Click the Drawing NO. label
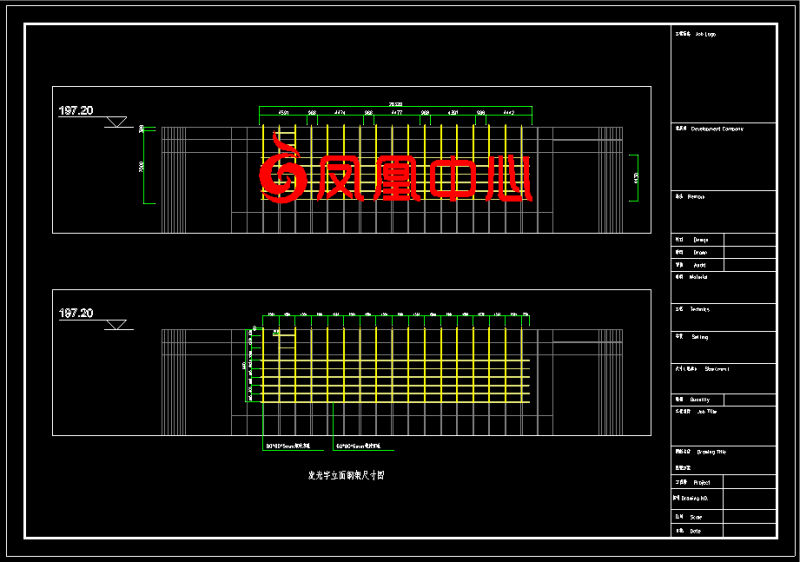The image size is (800, 562). (691, 498)
